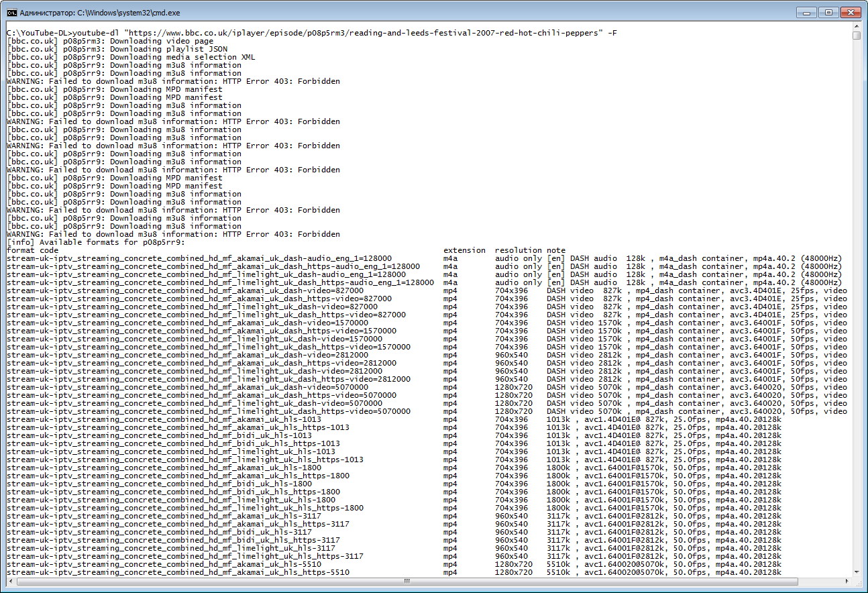Click the 'Downloading video page' line

(x=110, y=41)
